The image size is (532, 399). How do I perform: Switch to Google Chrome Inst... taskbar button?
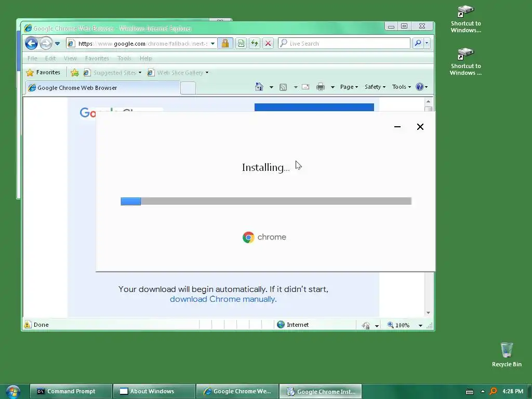coord(321,391)
